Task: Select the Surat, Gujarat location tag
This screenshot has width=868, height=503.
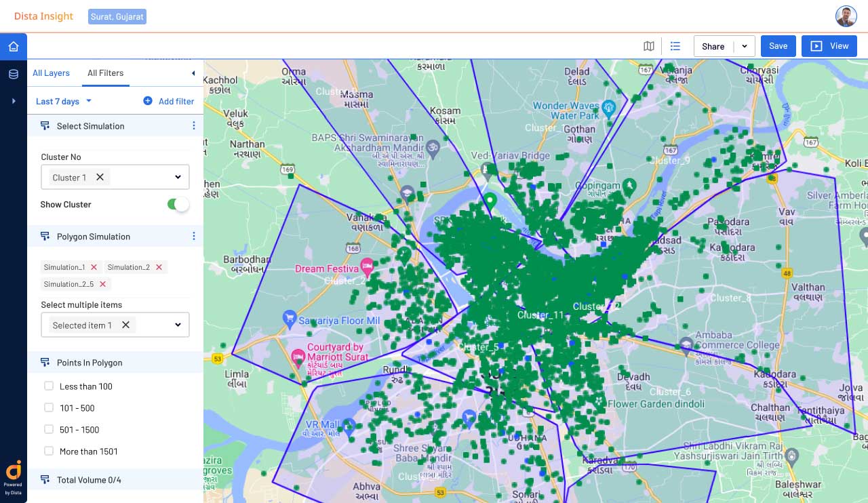Action: tap(117, 16)
